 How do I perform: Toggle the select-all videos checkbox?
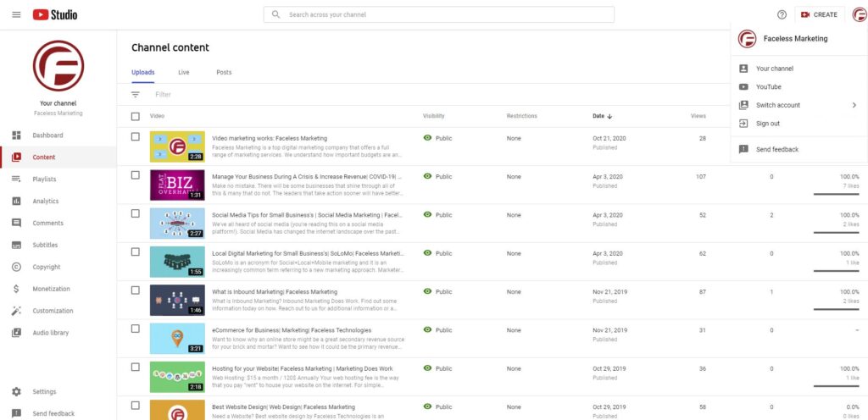(x=136, y=116)
